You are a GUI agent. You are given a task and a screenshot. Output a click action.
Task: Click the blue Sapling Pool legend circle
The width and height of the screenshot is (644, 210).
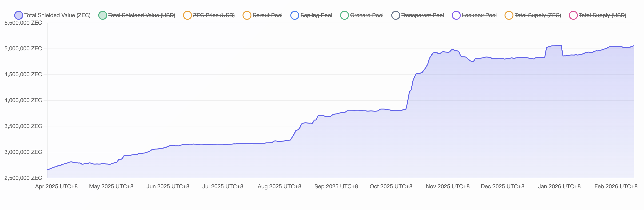294,15
